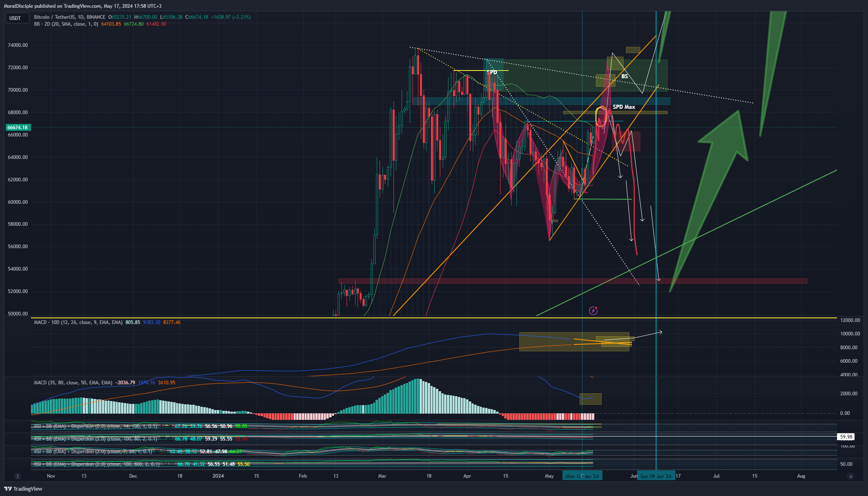This screenshot has width=868, height=496.
Task: Toggle auto scale A icon at bottom-right
Action: (850, 476)
